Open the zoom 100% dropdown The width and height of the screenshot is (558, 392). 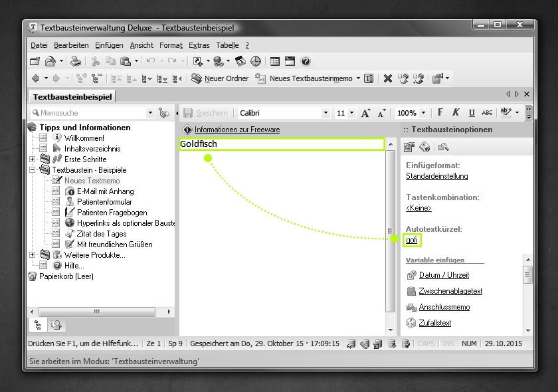(424, 113)
